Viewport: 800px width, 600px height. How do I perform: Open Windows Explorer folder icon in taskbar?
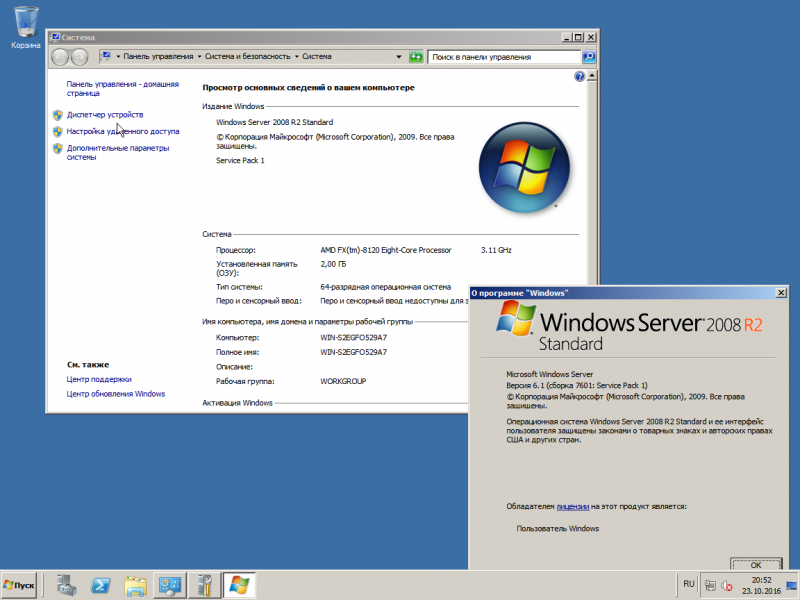tap(135, 585)
